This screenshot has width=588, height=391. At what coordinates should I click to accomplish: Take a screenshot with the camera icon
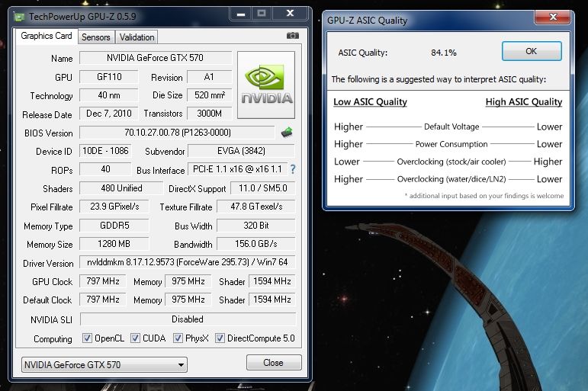click(293, 36)
